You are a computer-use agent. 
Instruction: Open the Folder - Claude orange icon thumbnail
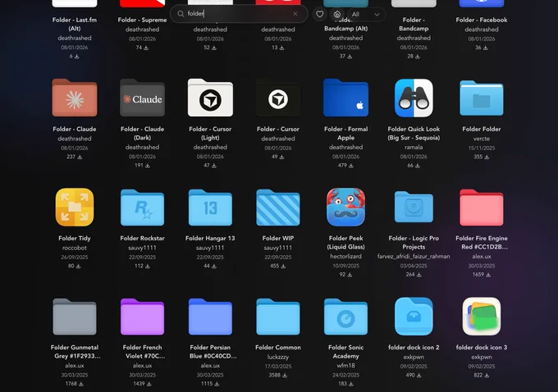75,98
